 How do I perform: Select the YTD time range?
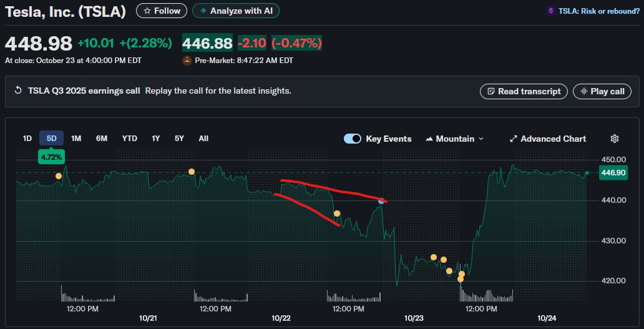130,138
